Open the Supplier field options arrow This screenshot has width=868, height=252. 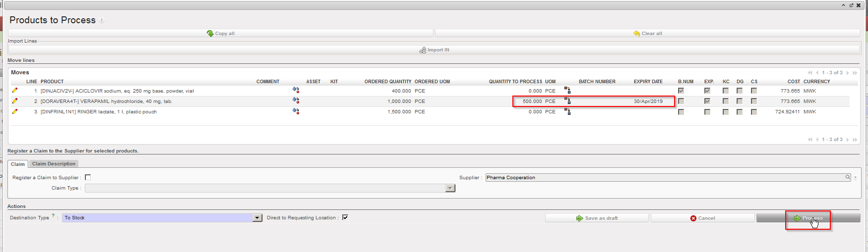pos(855,178)
